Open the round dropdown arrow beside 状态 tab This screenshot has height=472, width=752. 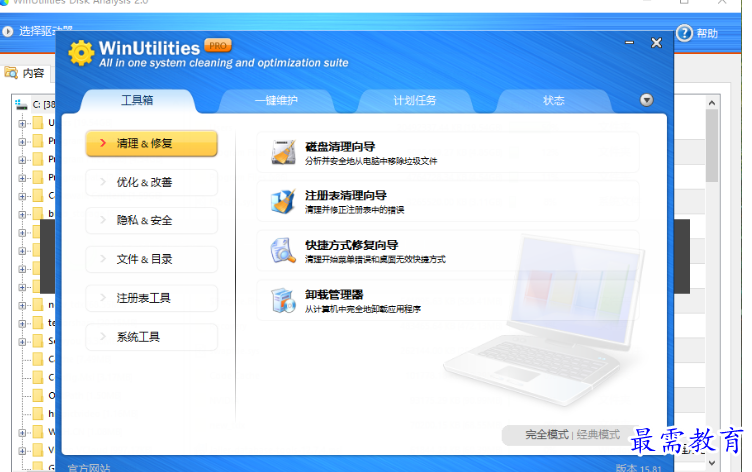point(646,100)
